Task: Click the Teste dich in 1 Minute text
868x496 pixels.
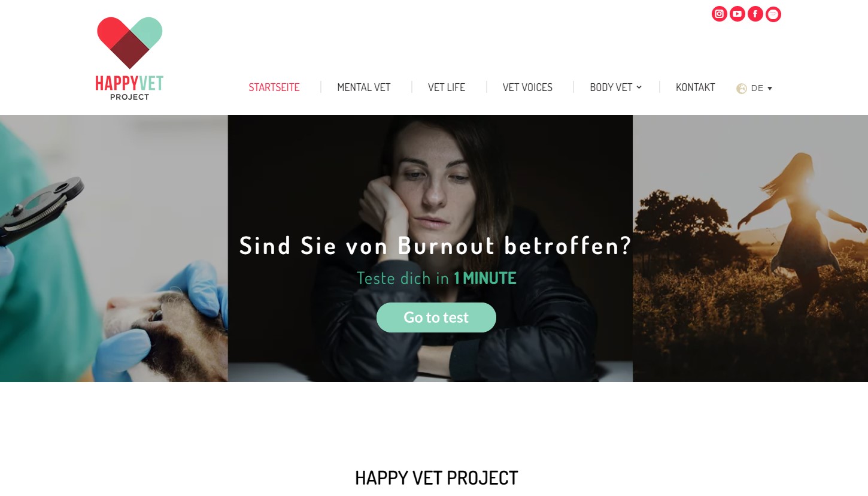Action: [x=436, y=278]
